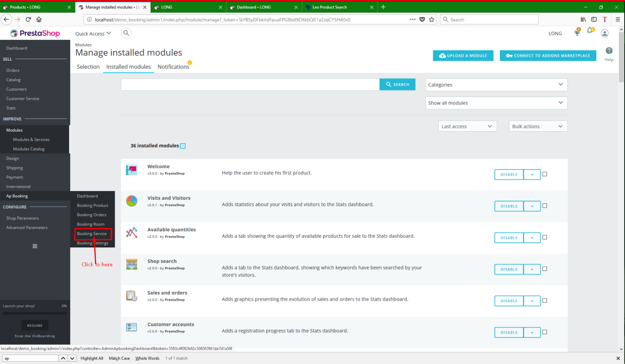The image size is (625, 364).
Task: Toggle Match Case in find bar
Action: pos(119,358)
